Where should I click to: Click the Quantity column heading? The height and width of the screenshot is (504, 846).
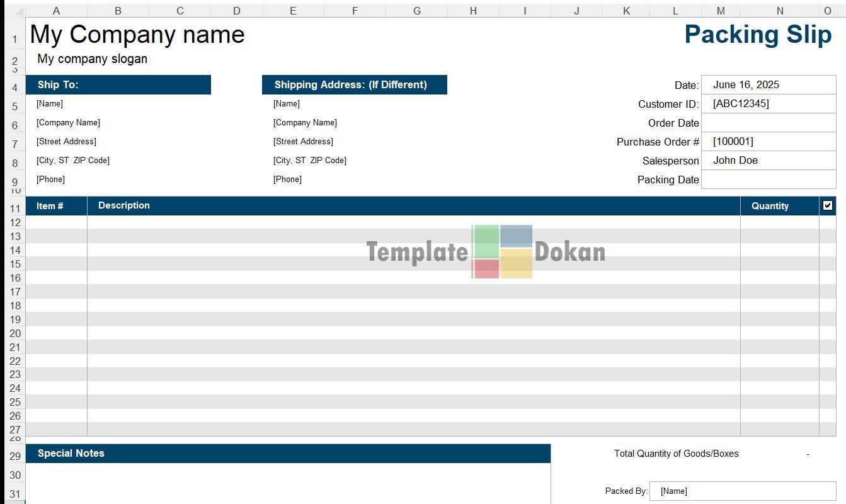pyautogui.click(x=770, y=206)
